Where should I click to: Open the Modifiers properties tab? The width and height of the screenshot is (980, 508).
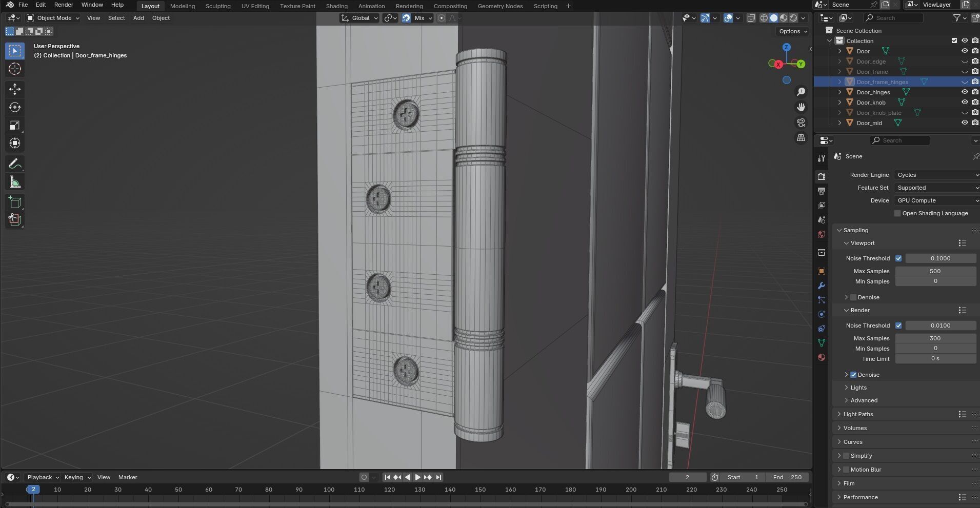(822, 286)
